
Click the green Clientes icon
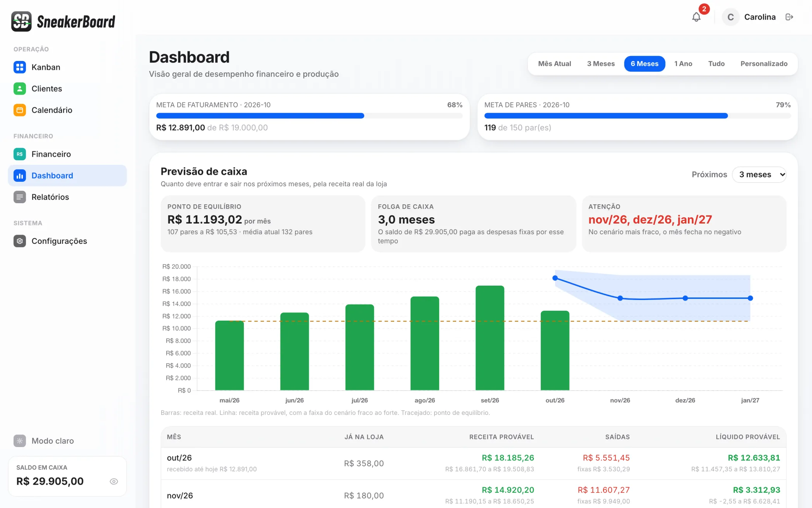[20, 89]
